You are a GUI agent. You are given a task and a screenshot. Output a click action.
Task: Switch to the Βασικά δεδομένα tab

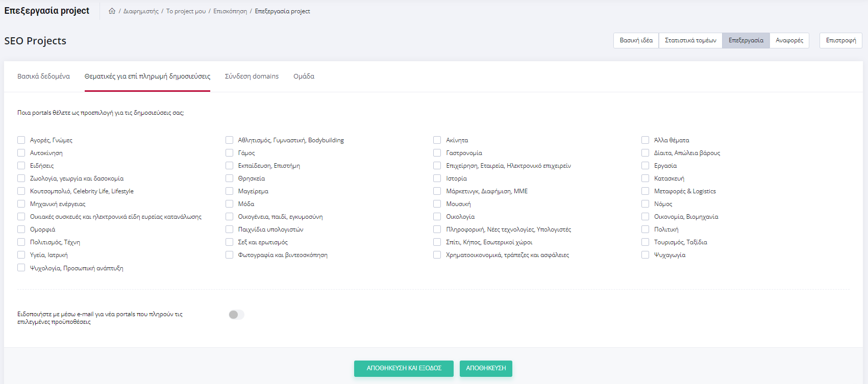(43, 76)
